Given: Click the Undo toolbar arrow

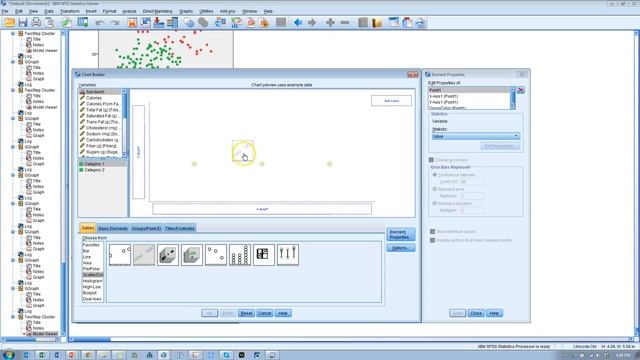Looking at the screenshot, I should point(100,23).
